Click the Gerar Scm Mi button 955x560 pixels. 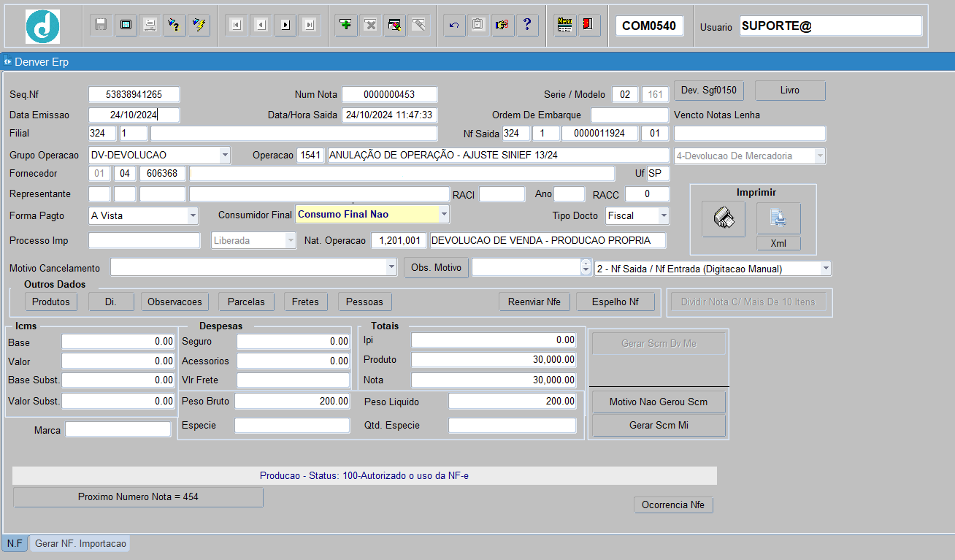[x=659, y=425]
